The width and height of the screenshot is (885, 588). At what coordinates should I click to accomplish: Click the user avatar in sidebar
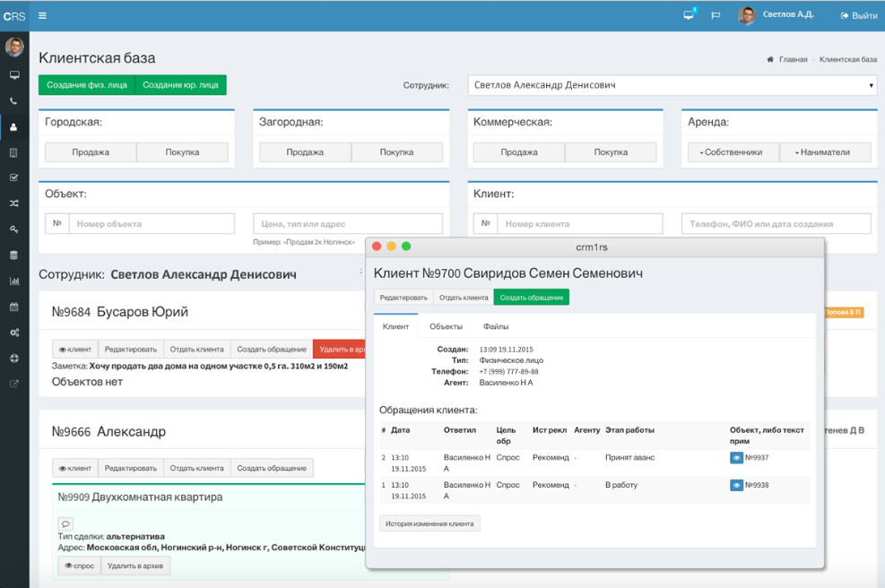[x=14, y=48]
